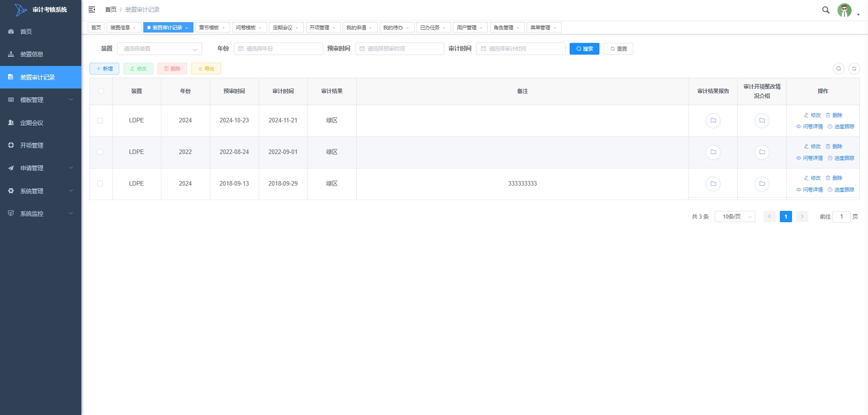The height and width of the screenshot is (415, 868).
Task: Open 进度跟踪 for 2022-08-24 row
Action: click(x=841, y=158)
